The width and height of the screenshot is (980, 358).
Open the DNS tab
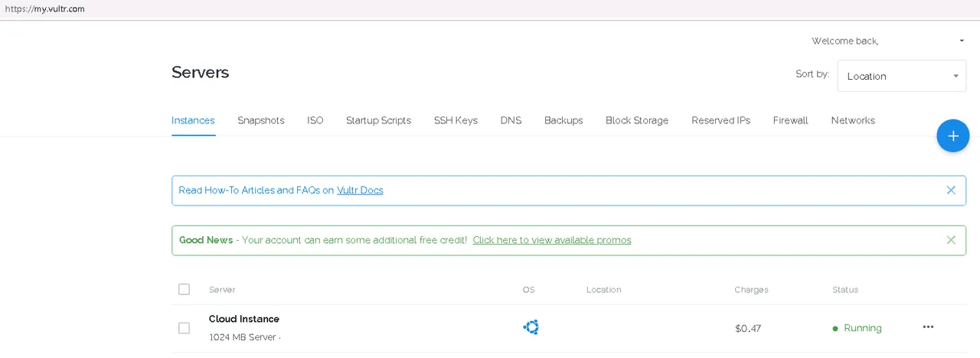point(511,120)
